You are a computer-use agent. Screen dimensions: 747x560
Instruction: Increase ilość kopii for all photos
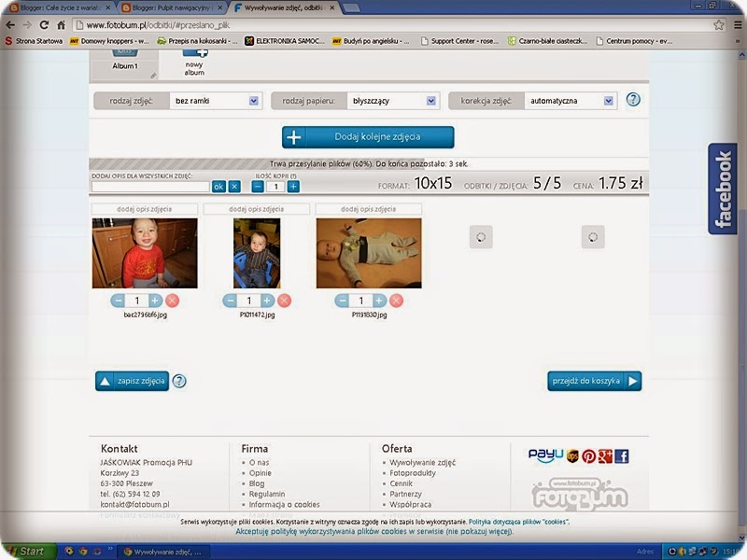pyautogui.click(x=293, y=187)
